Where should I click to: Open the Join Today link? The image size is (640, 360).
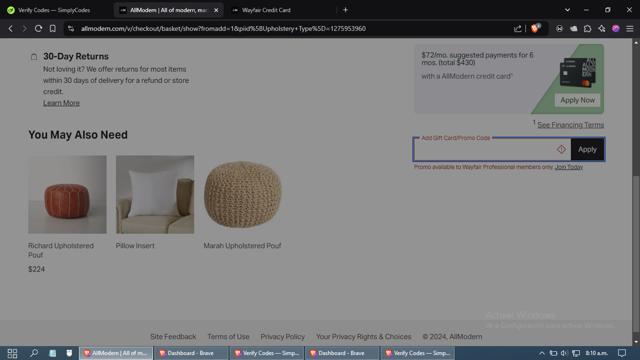coord(569,167)
